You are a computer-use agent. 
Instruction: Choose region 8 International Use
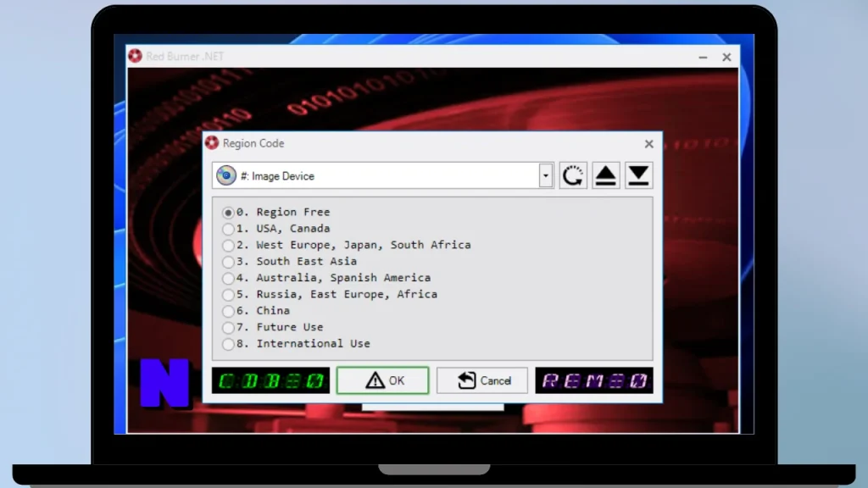tap(296, 344)
